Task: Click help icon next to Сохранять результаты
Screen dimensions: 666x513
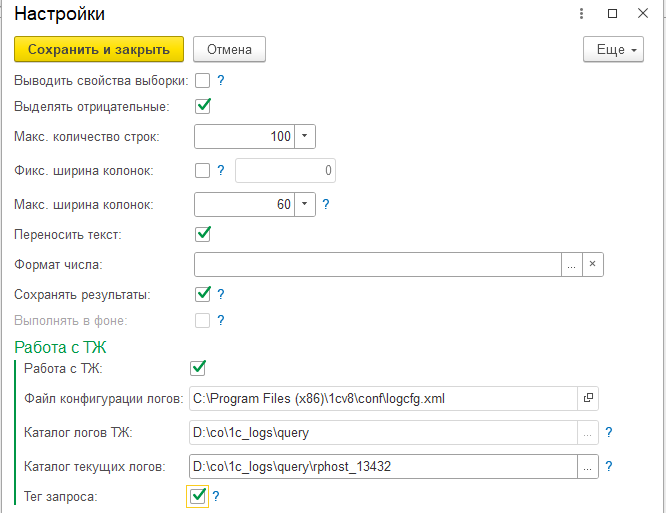Action: coord(220,294)
